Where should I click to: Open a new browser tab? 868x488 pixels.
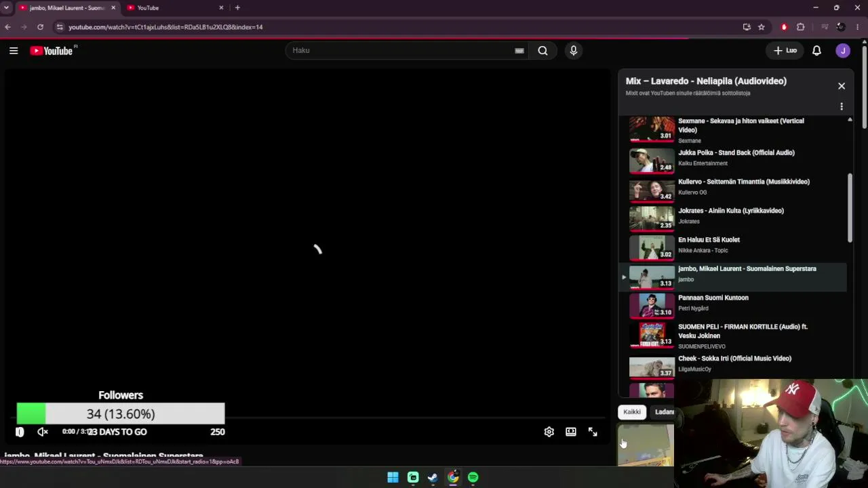point(237,7)
